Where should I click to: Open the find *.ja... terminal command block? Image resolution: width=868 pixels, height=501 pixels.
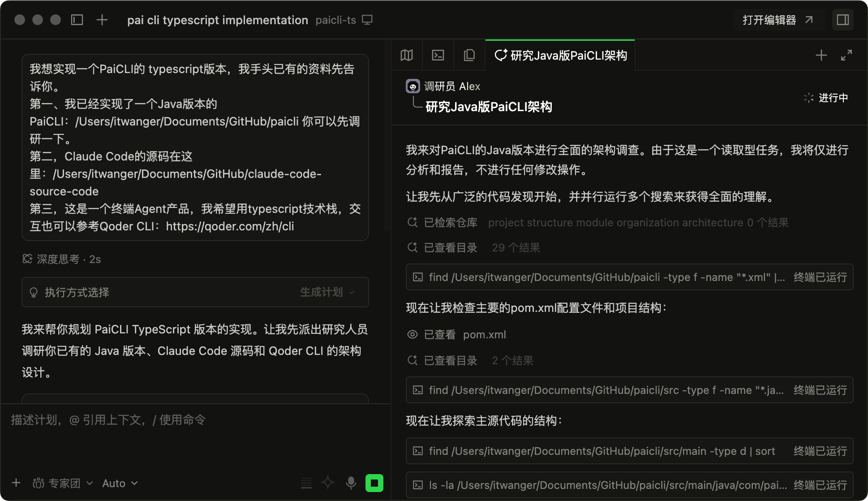coord(629,390)
